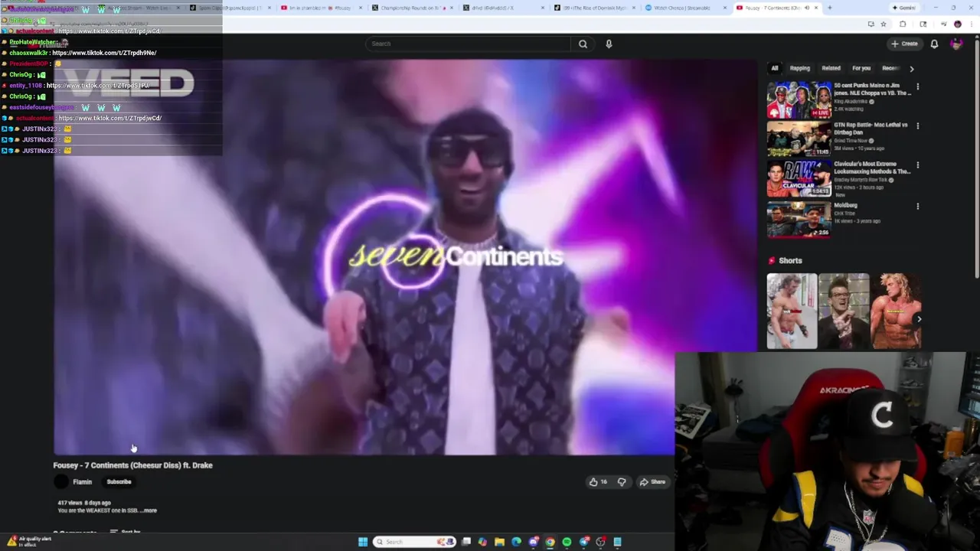Open Telegram from the taskbar
The height and width of the screenshot is (551, 980).
click(x=583, y=542)
